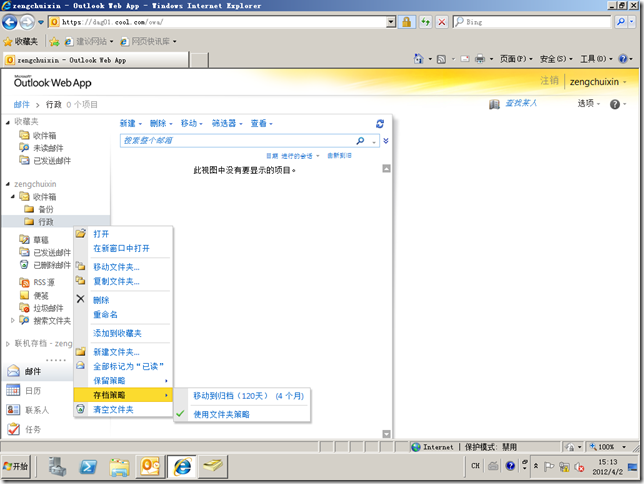The image size is (644, 484).
Task: Click the search magnifier icon
Action: (x=360, y=141)
